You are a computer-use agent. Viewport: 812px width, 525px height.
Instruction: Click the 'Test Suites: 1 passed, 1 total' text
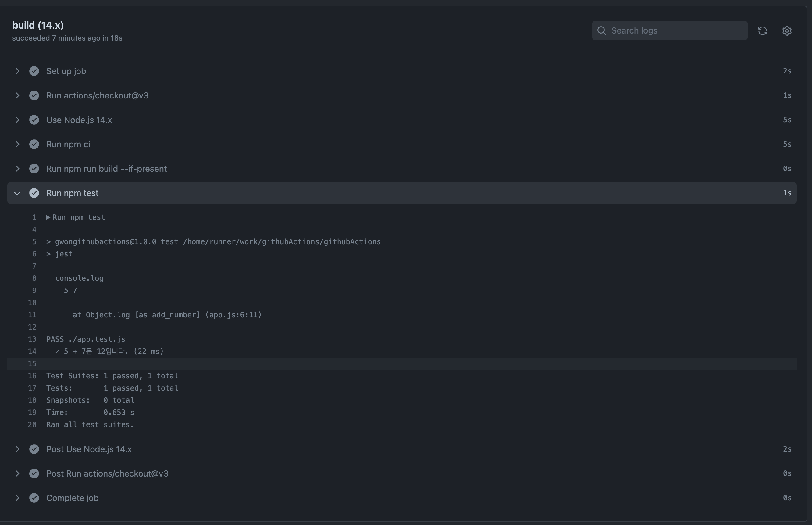point(112,376)
